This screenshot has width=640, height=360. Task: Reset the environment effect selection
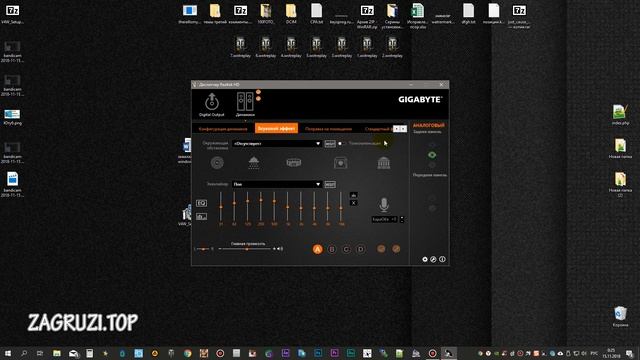[330, 144]
